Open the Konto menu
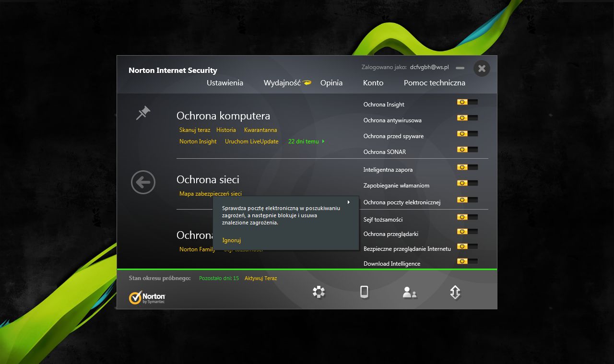 click(373, 82)
